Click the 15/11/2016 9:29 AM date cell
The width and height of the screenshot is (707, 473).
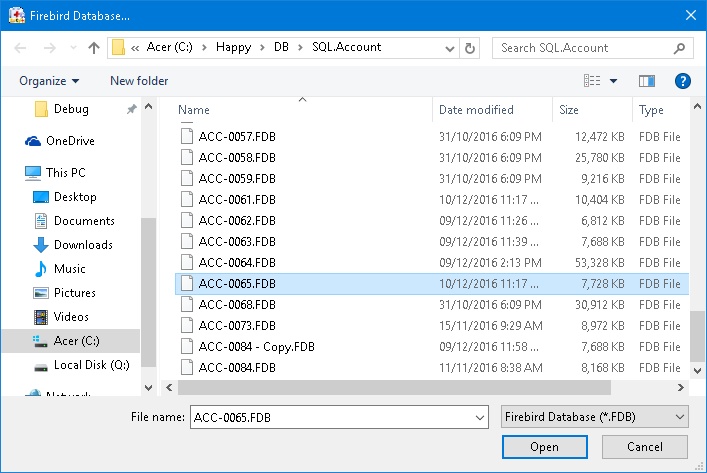point(491,326)
